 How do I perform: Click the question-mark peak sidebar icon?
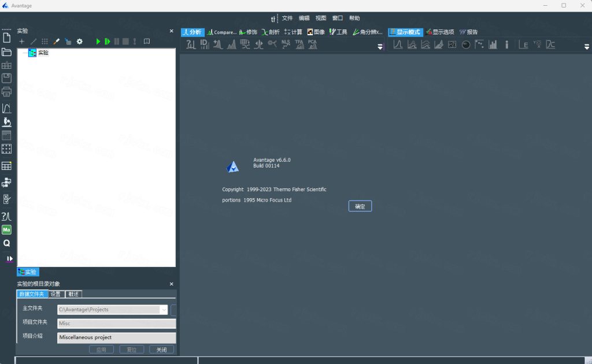coord(6,216)
